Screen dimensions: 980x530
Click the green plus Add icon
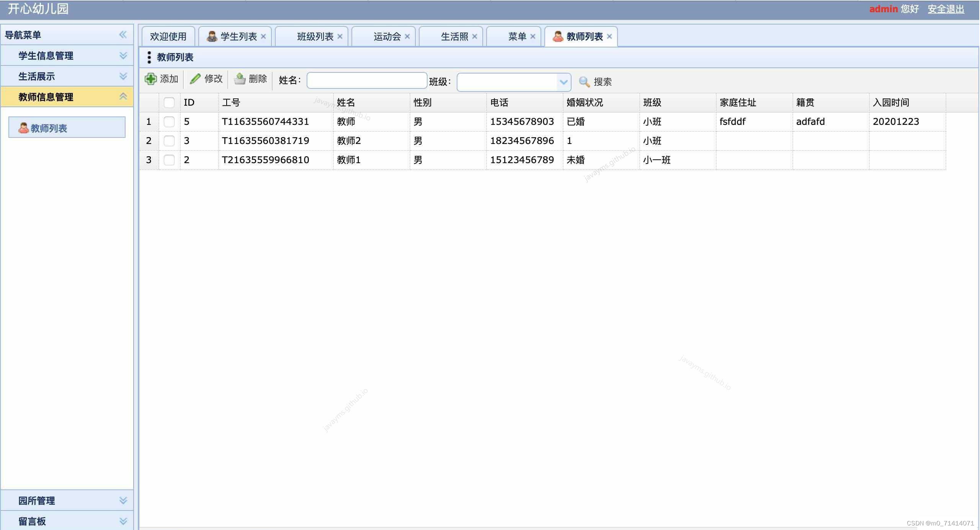[151, 79]
